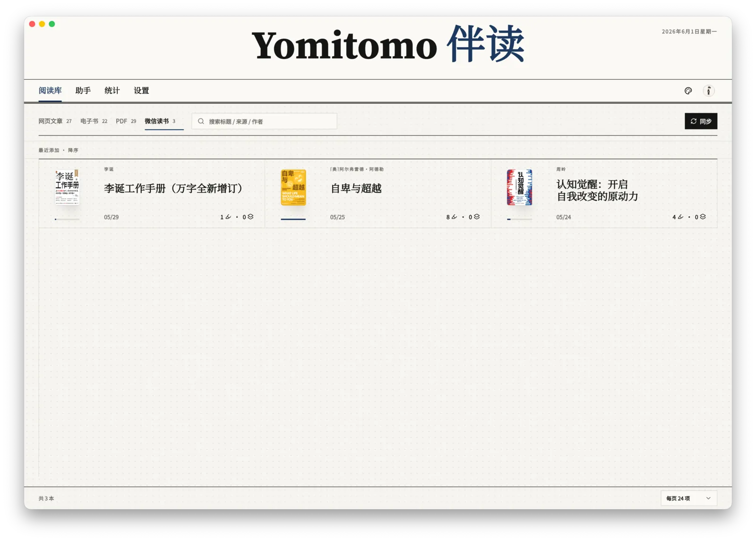Open 认知觉醒 book cover thumbnail
This screenshot has width=756, height=541.
coord(519,187)
